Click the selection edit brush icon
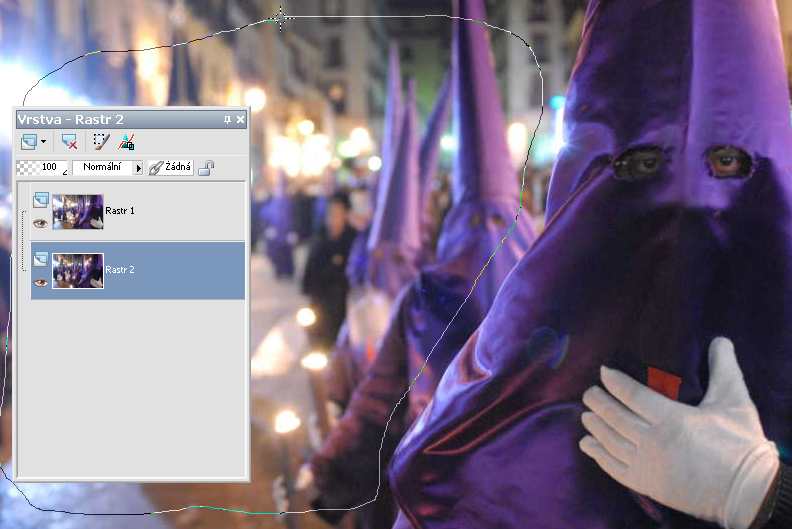Screen dimensions: 792x529 [x=101, y=142]
